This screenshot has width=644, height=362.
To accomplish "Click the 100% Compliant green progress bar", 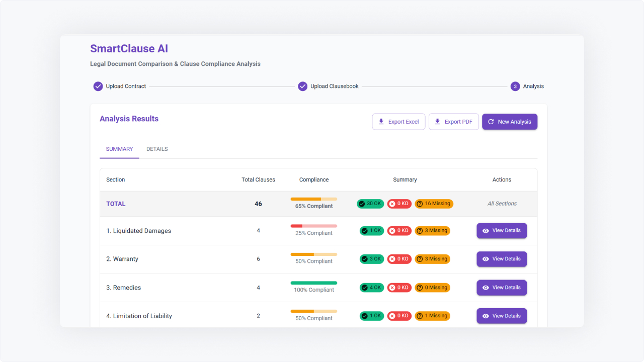I will pos(313,283).
